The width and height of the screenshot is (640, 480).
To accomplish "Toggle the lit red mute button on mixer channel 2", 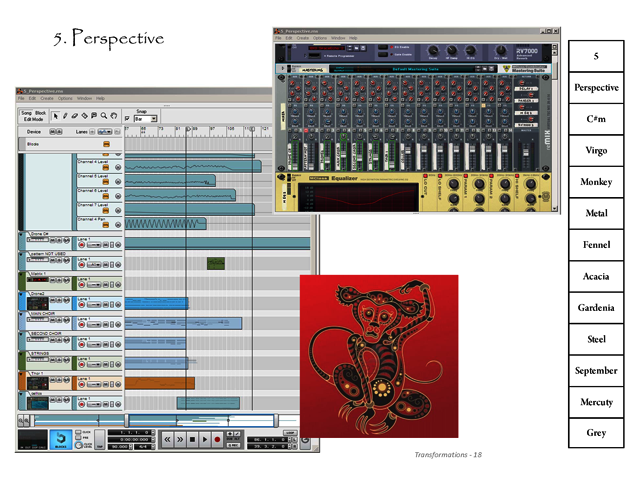I will (306, 131).
